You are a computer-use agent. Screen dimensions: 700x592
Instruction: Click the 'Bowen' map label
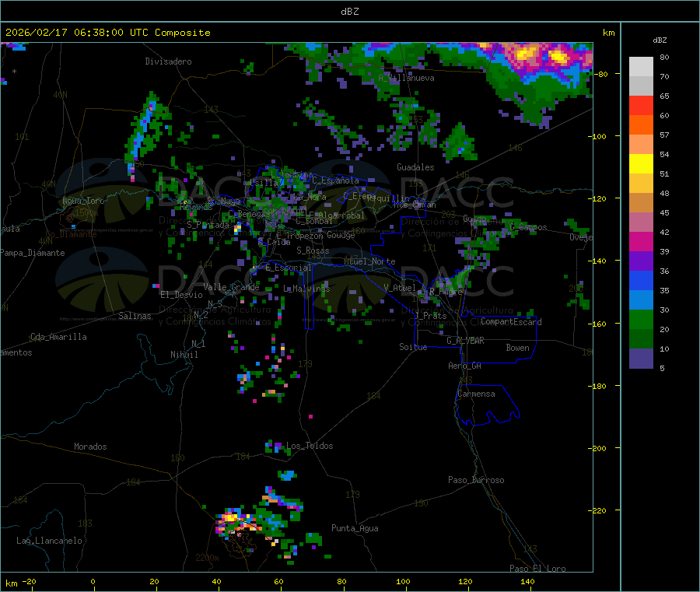pyautogui.click(x=517, y=348)
